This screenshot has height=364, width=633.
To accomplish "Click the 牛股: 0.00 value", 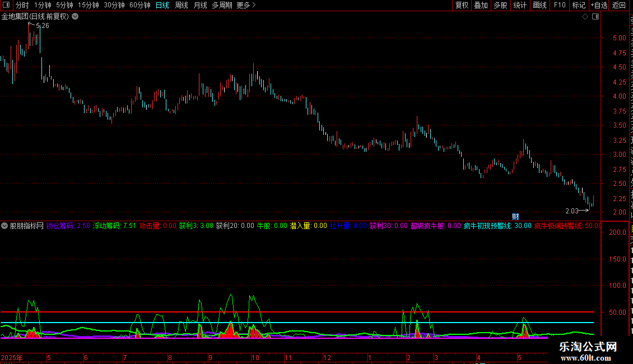I will pyautogui.click(x=272, y=226).
